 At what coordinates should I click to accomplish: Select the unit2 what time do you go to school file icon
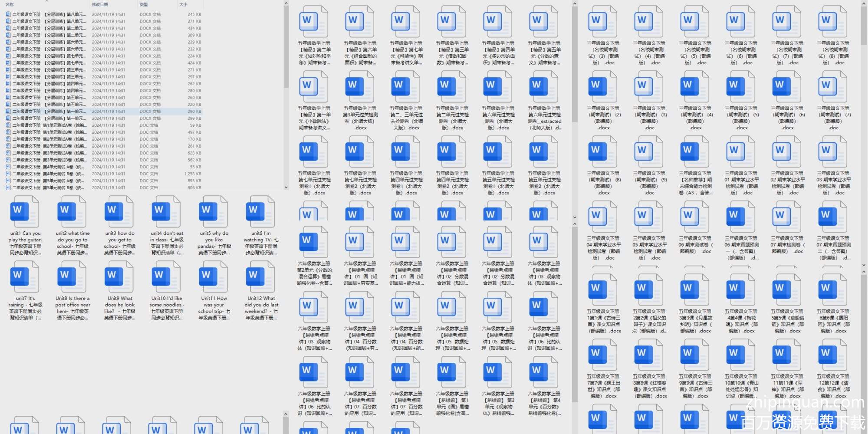(x=72, y=211)
